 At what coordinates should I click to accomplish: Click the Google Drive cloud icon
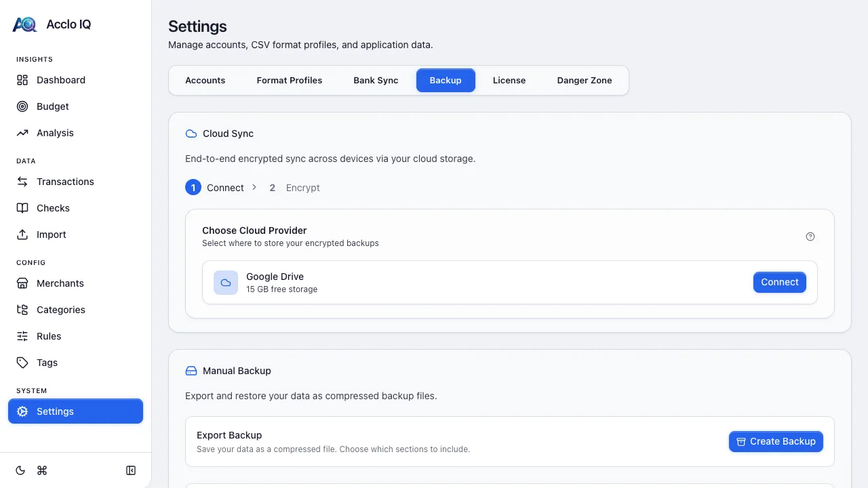pos(226,283)
